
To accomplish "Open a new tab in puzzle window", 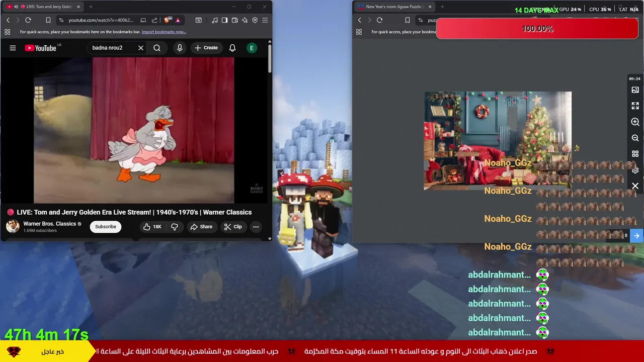I will [442, 7].
